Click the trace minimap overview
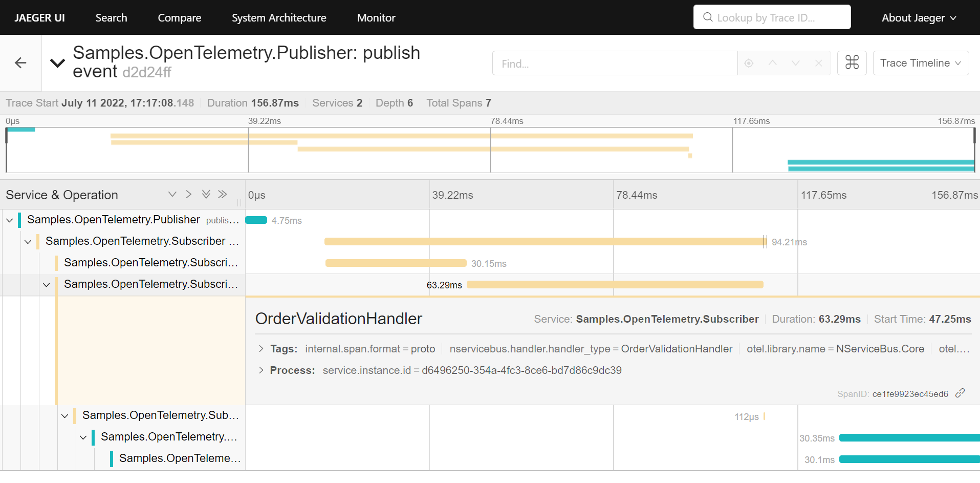Viewport: 980px width, 483px height. coord(490,150)
